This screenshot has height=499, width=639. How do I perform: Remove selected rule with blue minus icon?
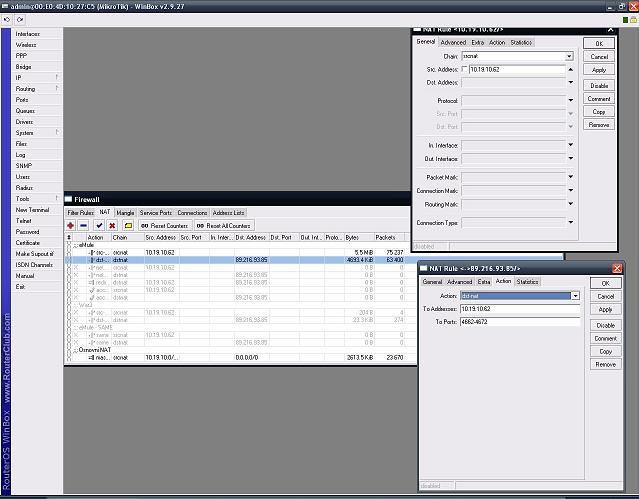(x=84, y=225)
